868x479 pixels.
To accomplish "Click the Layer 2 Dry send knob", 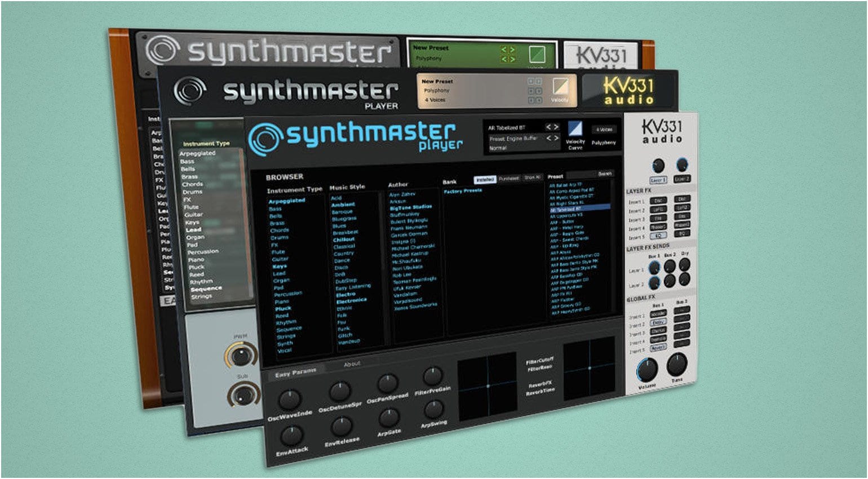I will 684,278.
